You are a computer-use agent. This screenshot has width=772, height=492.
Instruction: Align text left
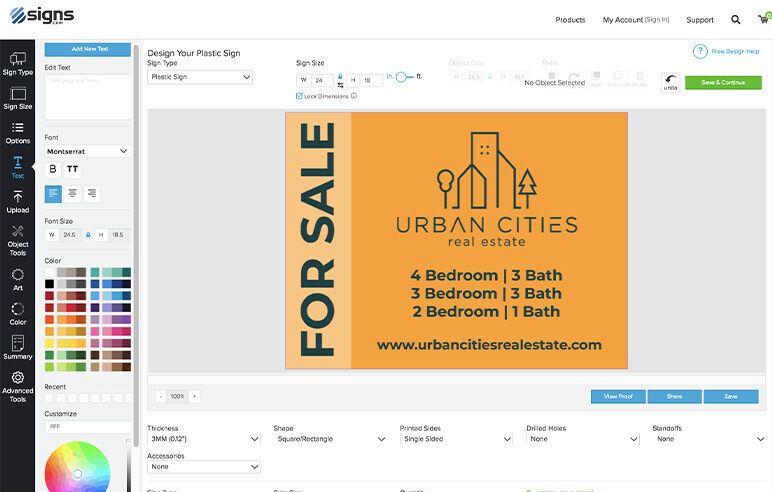click(53, 194)
